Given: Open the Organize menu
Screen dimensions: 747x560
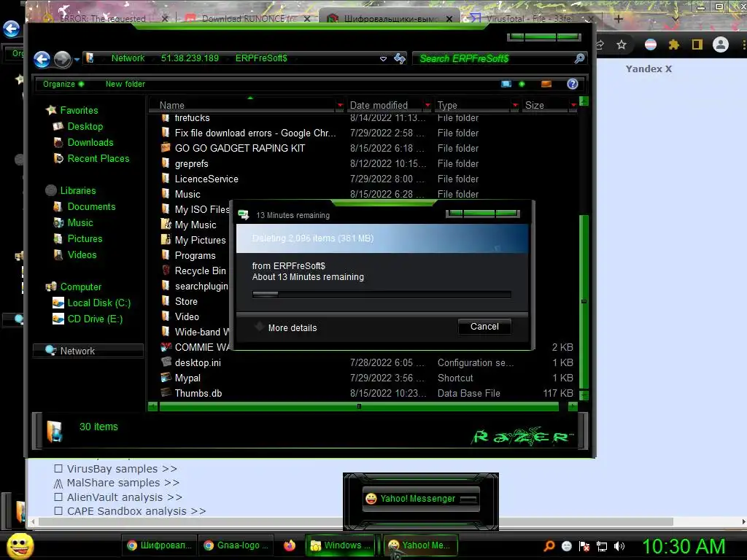Looking at the screenshot, I should click(63, 85).
